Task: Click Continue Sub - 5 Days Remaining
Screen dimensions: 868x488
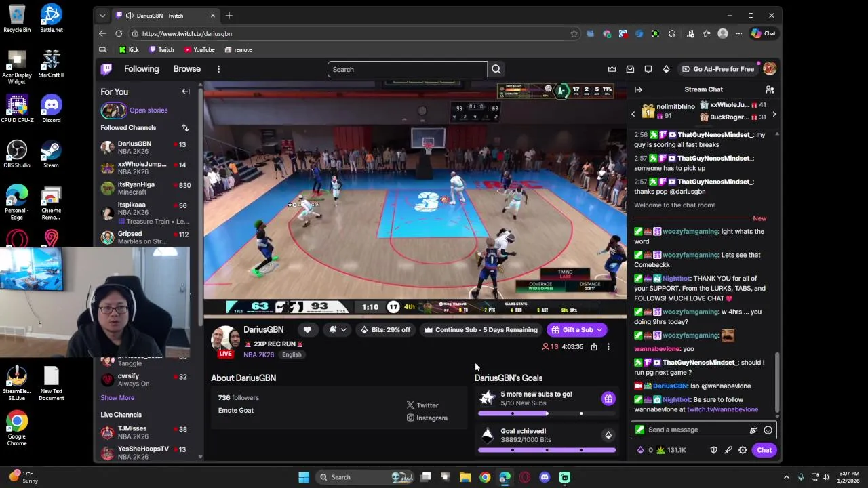Action: (x=481, y=330)
